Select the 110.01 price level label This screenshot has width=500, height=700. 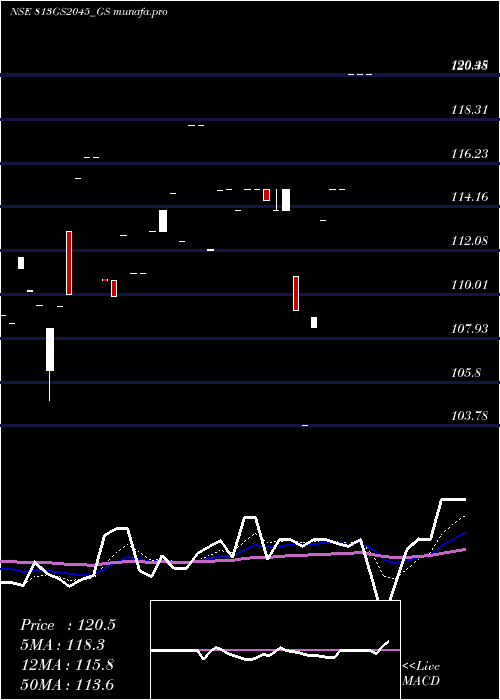(x=469, y=285)
